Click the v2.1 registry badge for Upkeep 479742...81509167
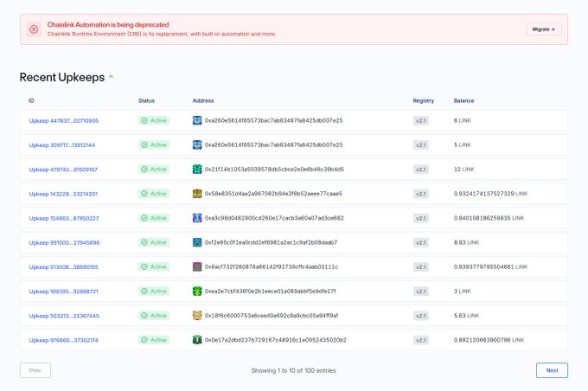This screenshot has height=391, width=588. coord(421,170)
